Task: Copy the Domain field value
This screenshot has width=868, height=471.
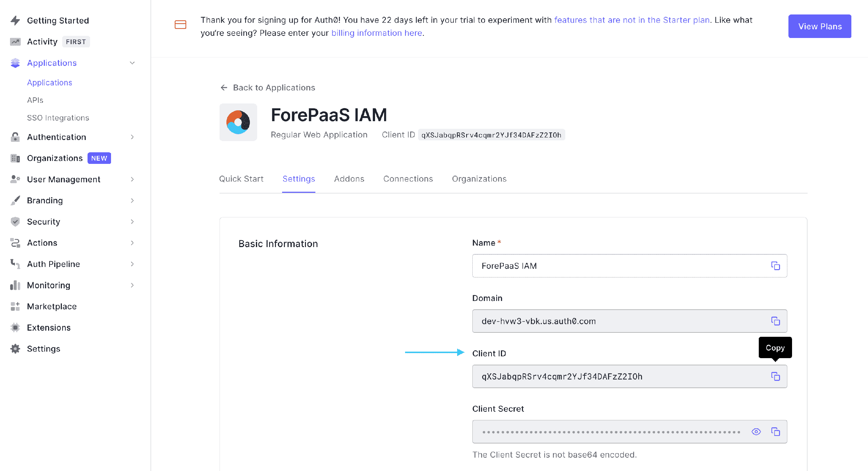Action: click(x=775, y=321)
